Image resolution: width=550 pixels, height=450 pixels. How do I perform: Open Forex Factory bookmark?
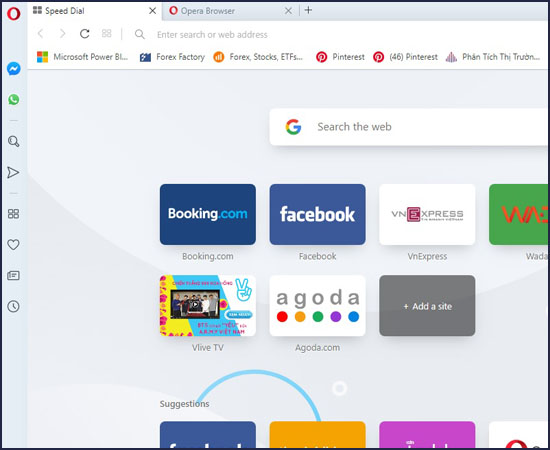tap(172, 57)
